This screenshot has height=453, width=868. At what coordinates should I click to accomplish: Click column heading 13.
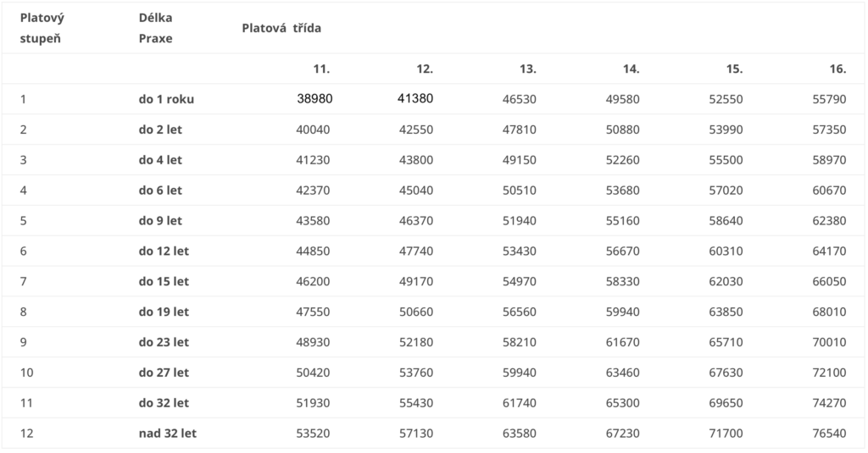tap(528, 69)
